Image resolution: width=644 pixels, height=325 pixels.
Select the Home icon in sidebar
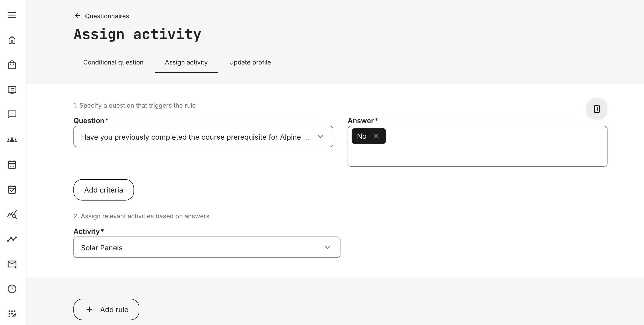[12, 40]
